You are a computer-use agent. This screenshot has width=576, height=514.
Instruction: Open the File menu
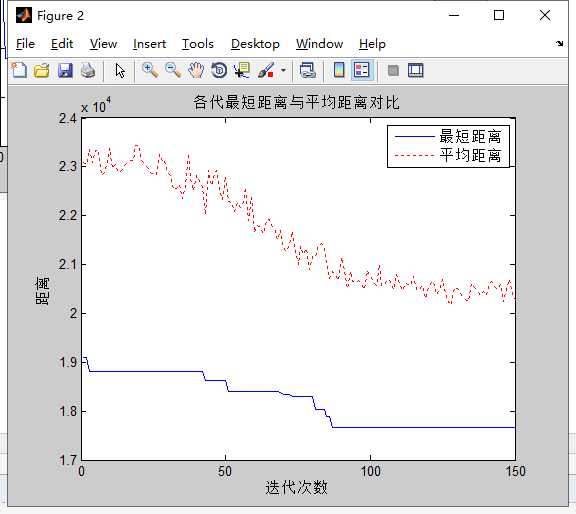tap(25, 44)
